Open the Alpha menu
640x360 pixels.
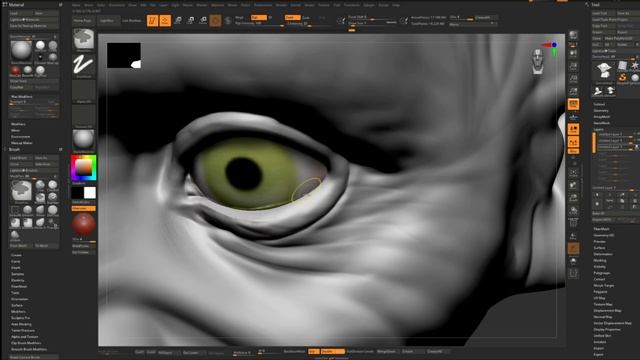76,5
